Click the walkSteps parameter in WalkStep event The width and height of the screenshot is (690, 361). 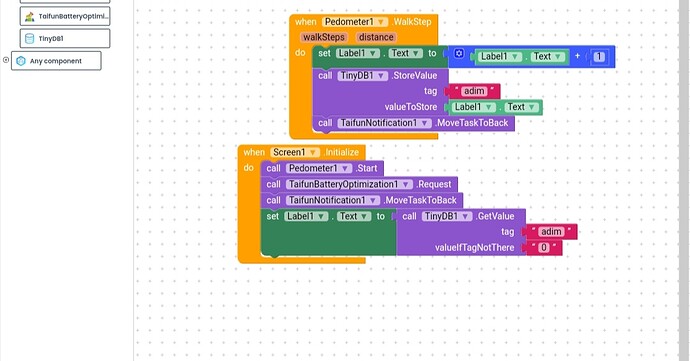click(324, 37)
